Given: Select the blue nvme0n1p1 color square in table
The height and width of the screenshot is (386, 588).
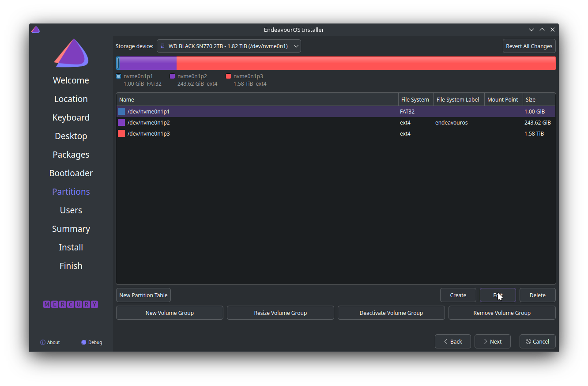Looking at the screenshot, I should tap(121, 111).
